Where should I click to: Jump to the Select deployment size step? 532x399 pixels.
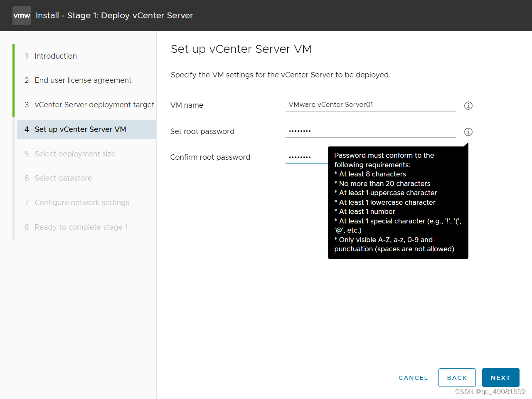click(x=75, y=154)
